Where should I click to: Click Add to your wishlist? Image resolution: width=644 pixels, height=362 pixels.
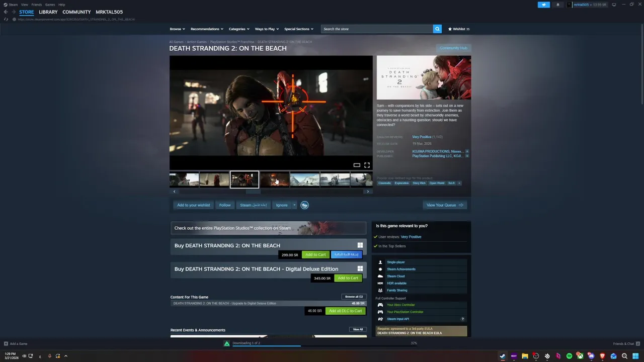(194, 205)
